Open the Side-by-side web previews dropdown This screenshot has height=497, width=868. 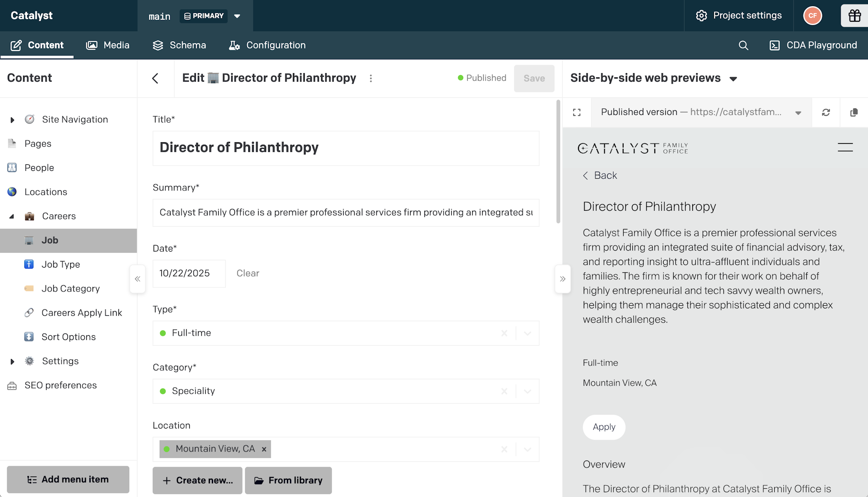733,79
